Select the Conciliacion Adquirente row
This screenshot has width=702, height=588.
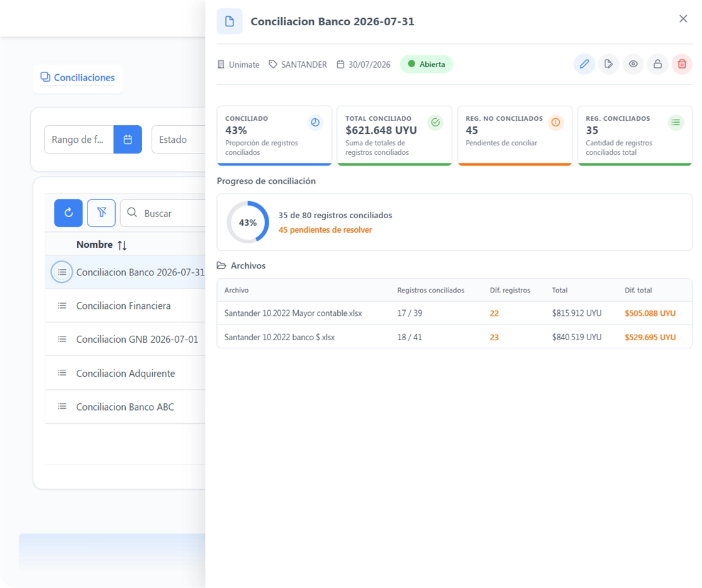tap(125, 373)
